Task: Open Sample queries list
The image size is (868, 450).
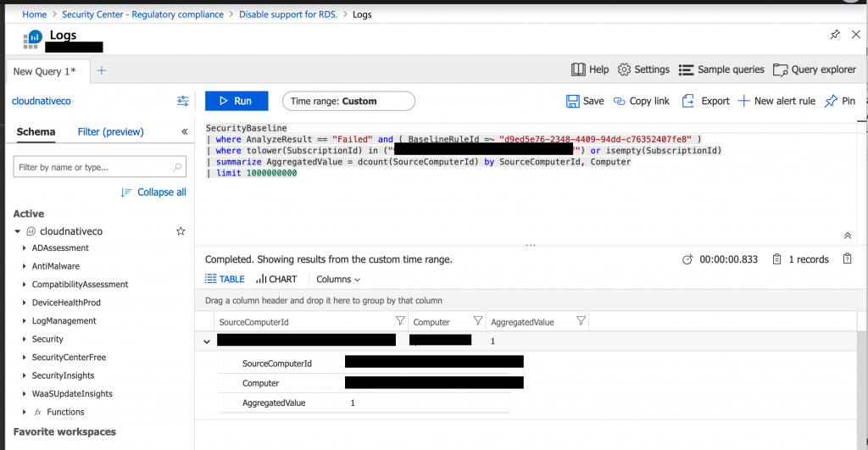Action: [x=721, y=69]
